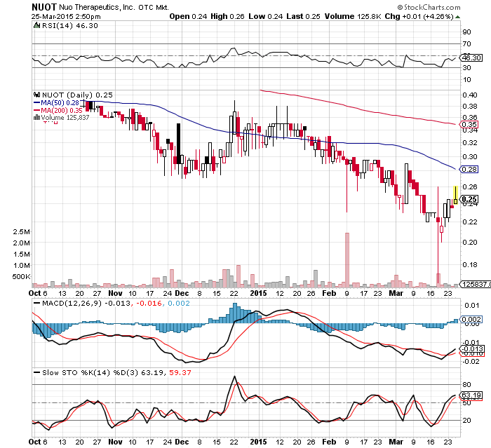Click the red 59.37 stochastic %D value
Image resolution: width=491 pixels, height=448 pixels.
coord(180,372)
